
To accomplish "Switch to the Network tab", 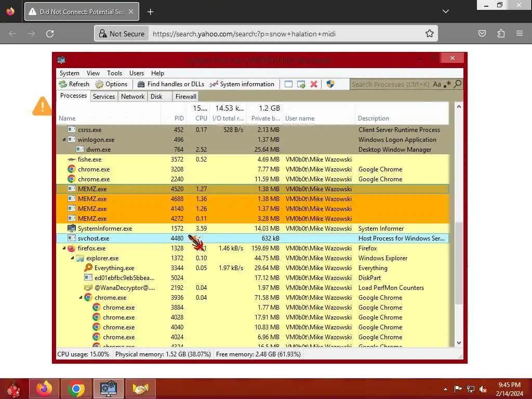I will coord(132,97).
